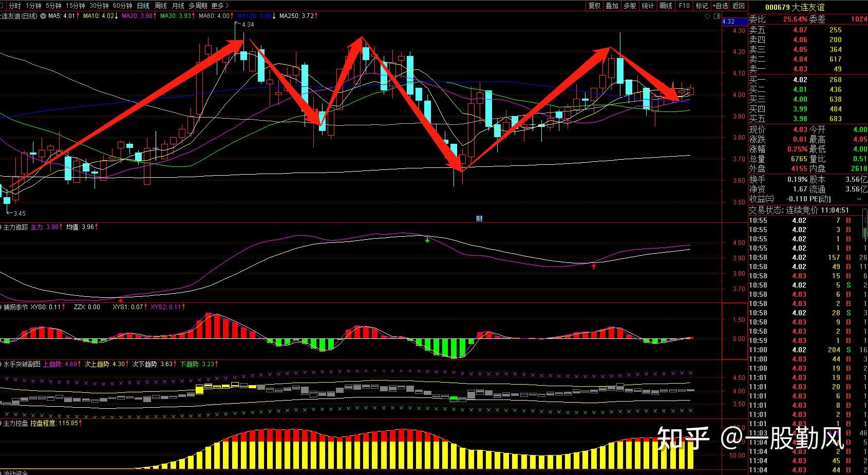Click the 换手 turnover value 0.19%
The image size is (868, 475).
798,180
